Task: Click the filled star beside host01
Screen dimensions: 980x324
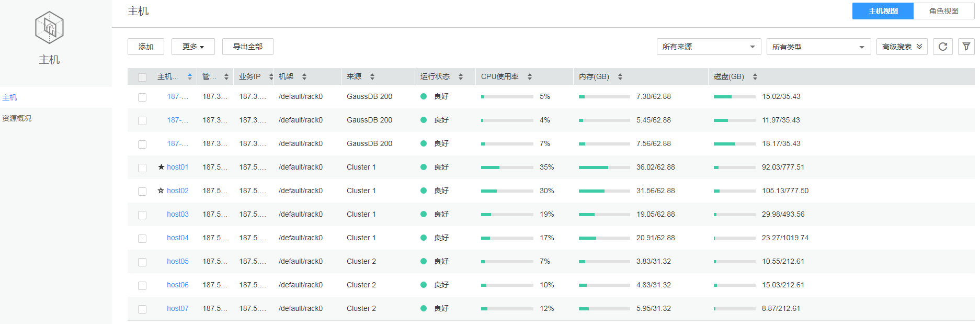Action: [x=161, y=167]
